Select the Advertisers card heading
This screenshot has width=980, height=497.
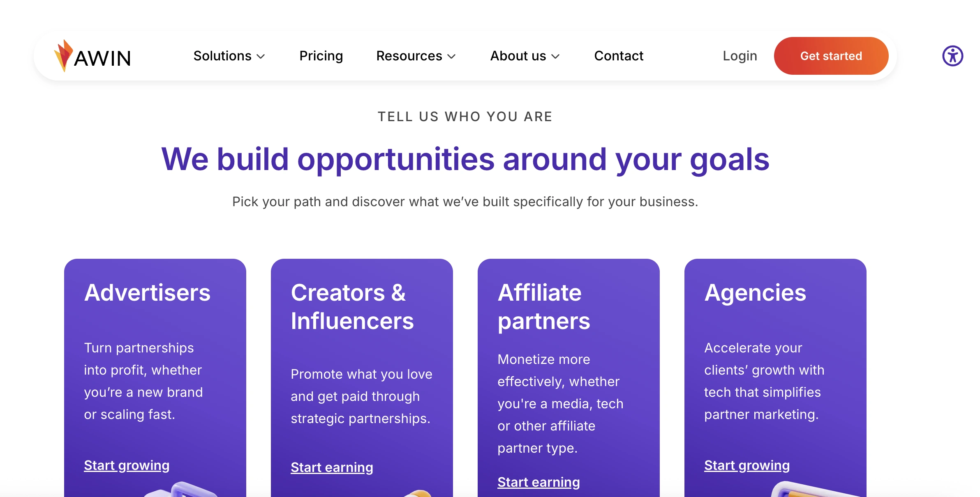(x=147, y=293)
